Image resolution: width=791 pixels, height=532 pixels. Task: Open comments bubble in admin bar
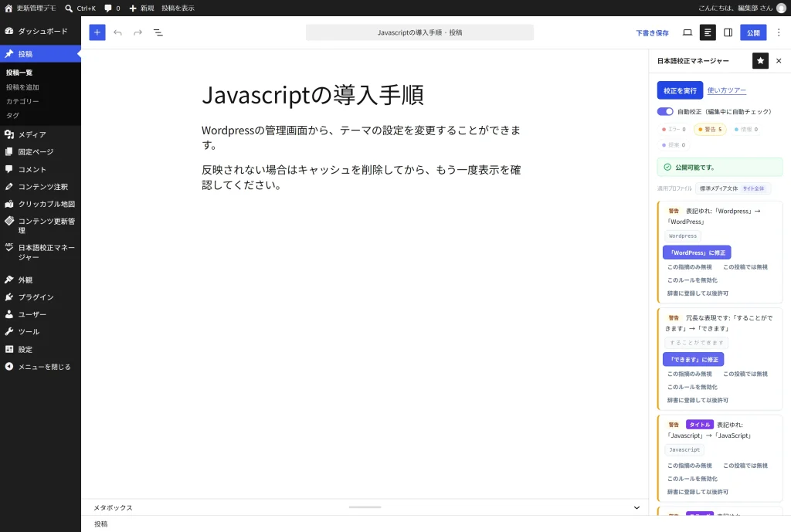112,8
